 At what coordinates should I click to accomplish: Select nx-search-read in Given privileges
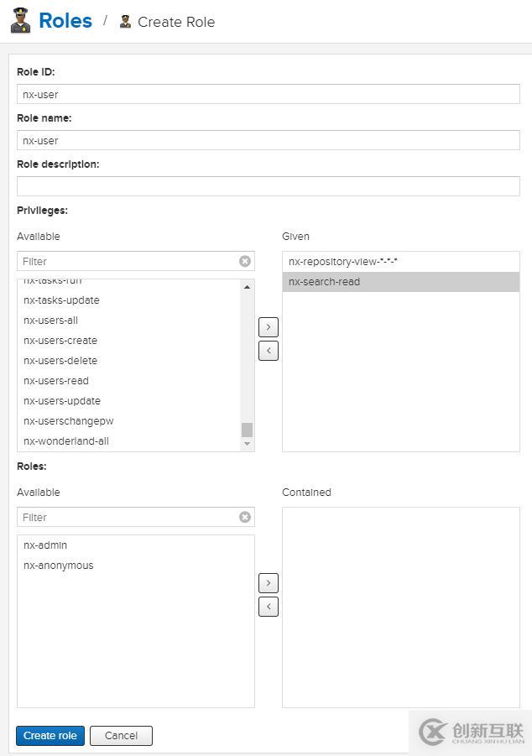325,282
